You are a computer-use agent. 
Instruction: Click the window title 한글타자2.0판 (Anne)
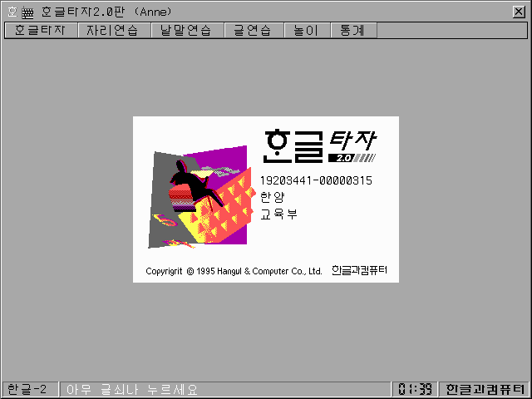[106, 12]
